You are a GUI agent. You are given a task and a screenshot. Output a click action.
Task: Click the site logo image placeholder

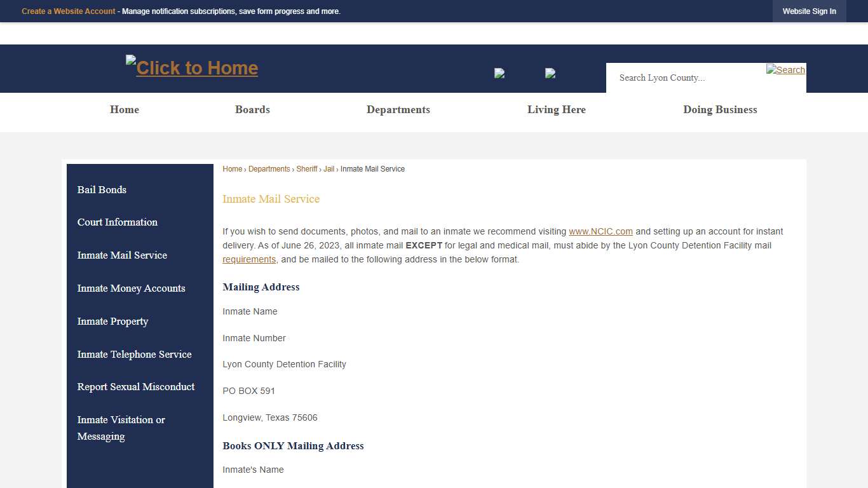pos(191,67)
